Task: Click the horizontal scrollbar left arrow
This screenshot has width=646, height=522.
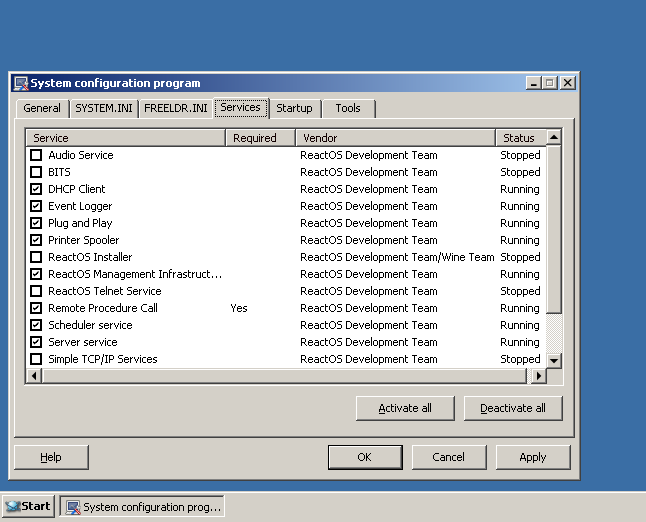Action: pyautogui.click(x=34, y=376)
